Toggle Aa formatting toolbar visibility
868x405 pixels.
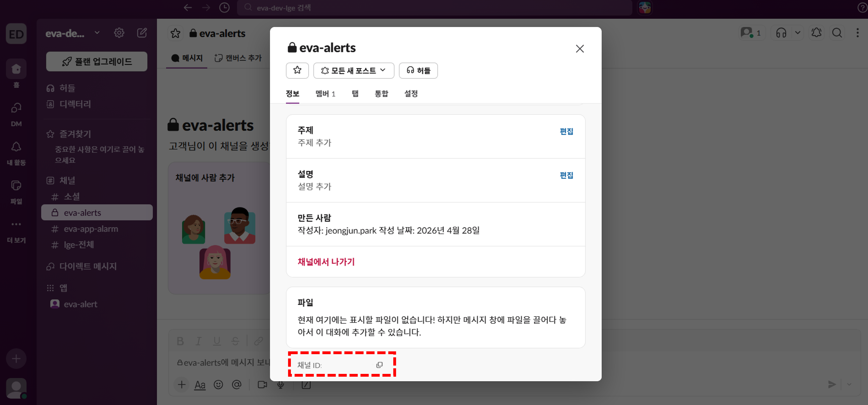coord(200,384)
